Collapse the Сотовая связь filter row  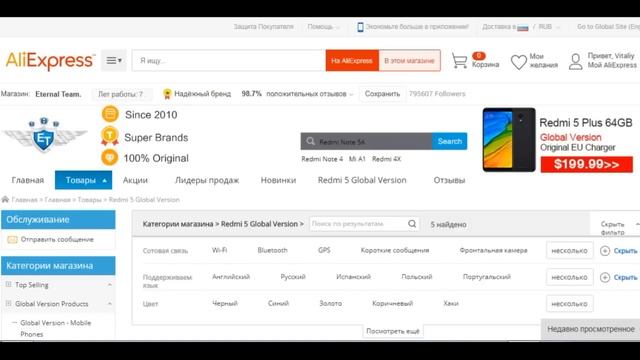point(619,251)
